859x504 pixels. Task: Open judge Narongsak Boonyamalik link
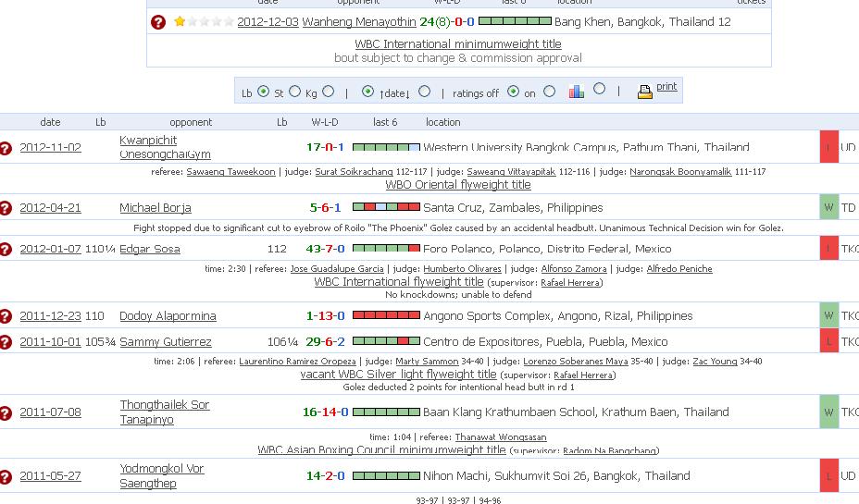680,172
